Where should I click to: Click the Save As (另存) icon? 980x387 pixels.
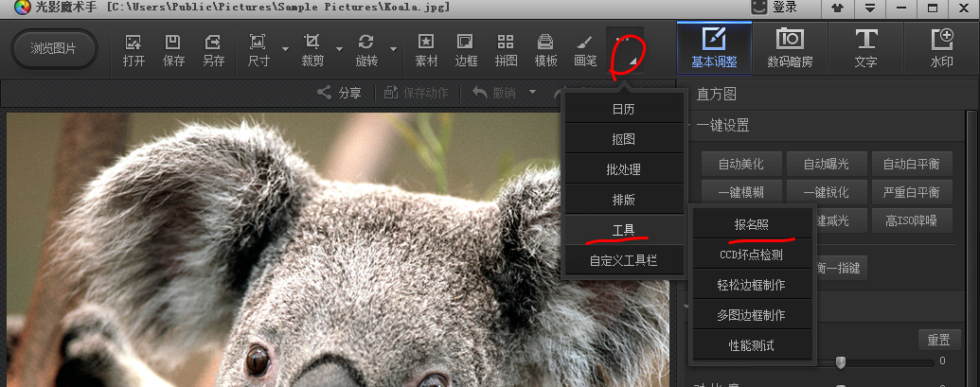(213, 43)
